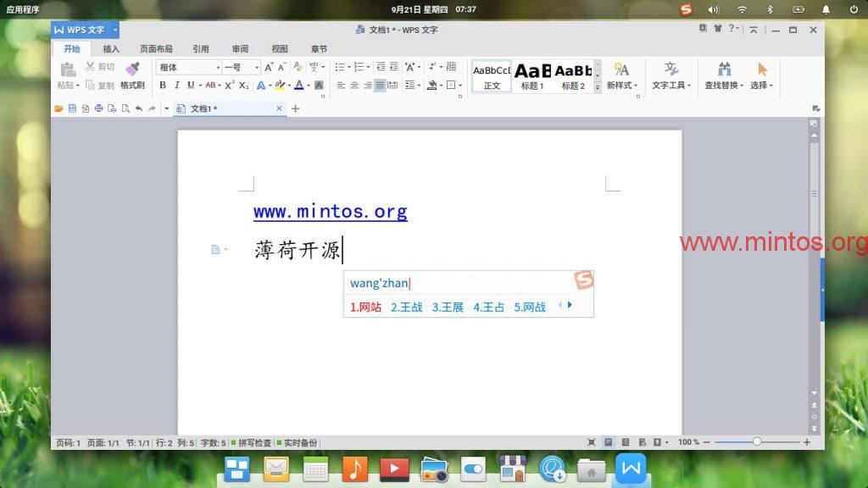Image resolution: width=868 pixels, height=488 pixels.
Task: Expand the font color dropdown arrow
Action: tap(309, 86)
